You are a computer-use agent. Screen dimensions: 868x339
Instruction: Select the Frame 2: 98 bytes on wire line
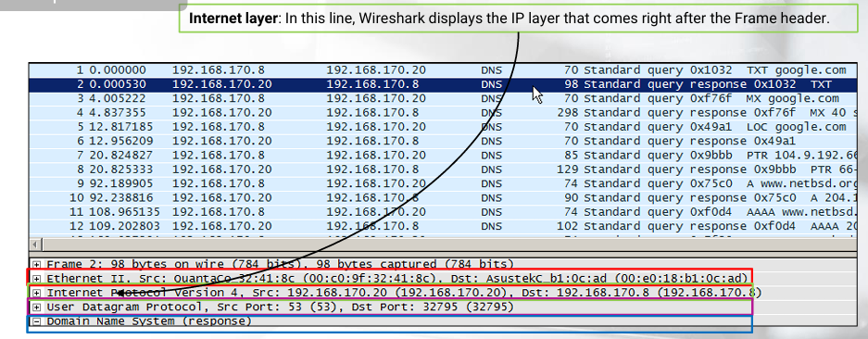280,264
